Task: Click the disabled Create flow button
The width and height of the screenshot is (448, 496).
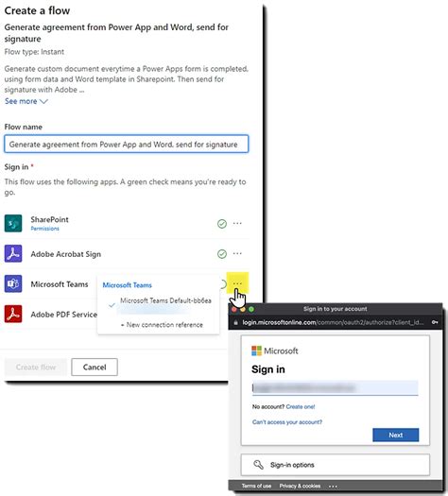Action: coord(36,367)
